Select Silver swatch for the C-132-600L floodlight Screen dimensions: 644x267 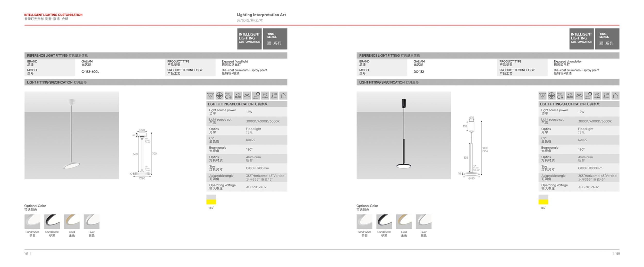coord(91,221)
